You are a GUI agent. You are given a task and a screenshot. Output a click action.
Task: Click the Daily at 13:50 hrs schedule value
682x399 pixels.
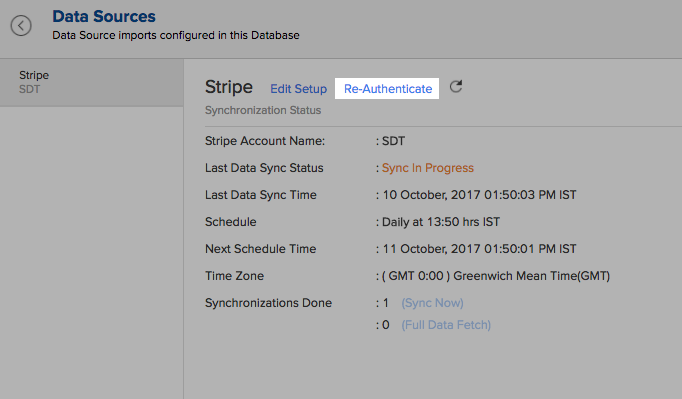point(441,222)
